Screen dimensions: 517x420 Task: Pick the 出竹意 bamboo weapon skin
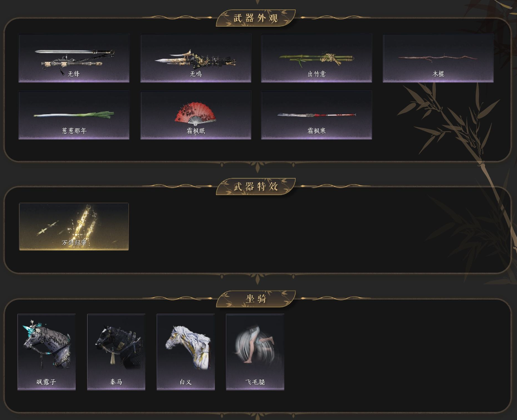317,58
